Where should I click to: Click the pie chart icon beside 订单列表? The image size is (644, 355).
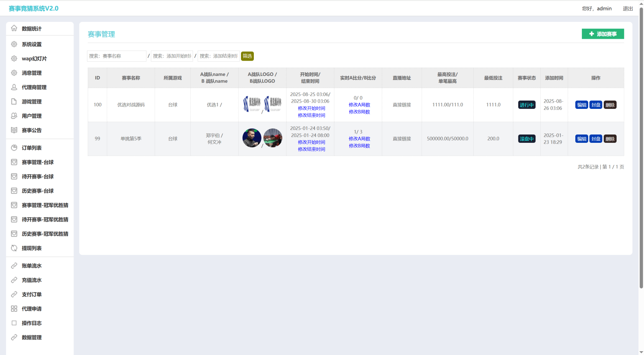coord(14,148)
